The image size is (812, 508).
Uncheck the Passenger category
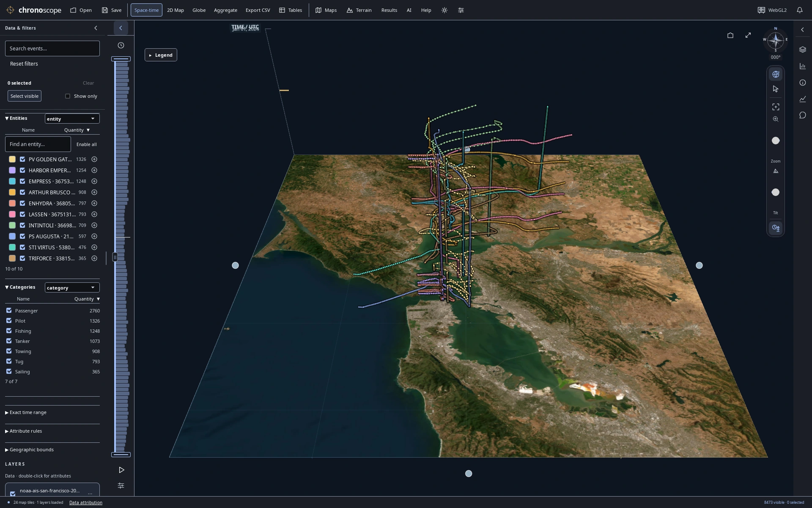point(9,310)
